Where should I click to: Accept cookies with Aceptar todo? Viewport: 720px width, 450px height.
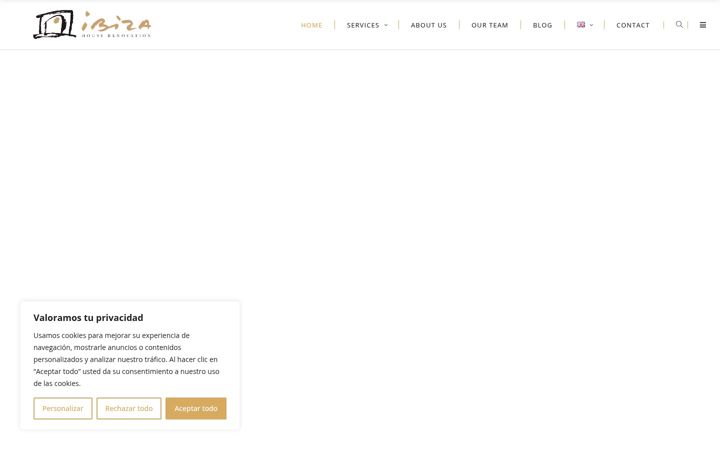(196, 408)
